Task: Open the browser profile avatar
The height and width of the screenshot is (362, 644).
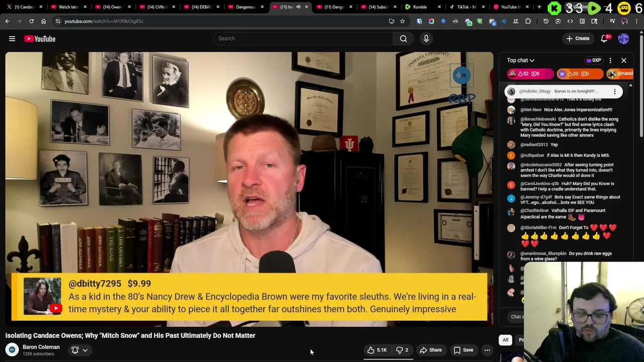Action: (624, 21)
